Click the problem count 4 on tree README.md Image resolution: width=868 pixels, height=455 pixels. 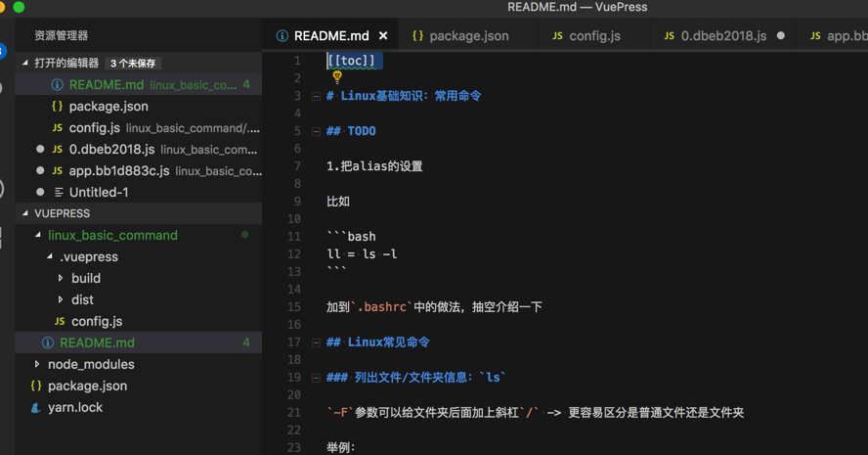[245, 343]
